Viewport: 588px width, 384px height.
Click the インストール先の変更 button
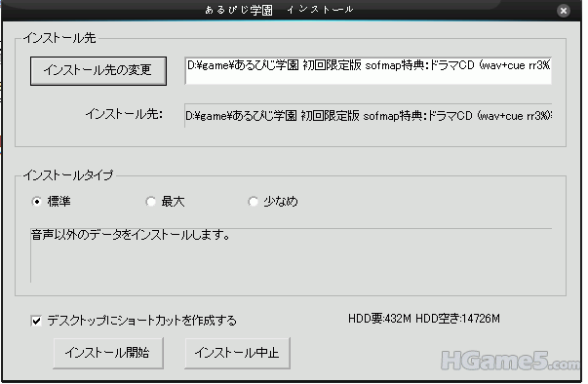point(98,71)
